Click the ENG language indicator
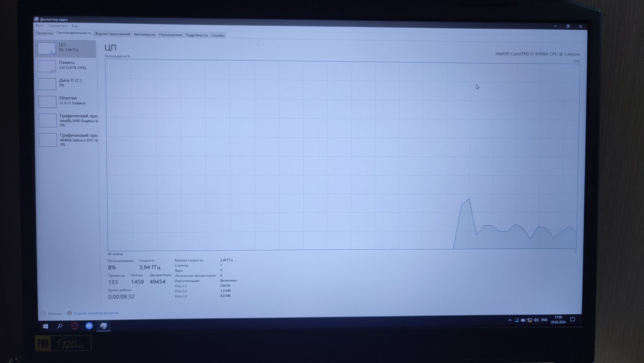The image size is (644, 363). pos(544,320)
